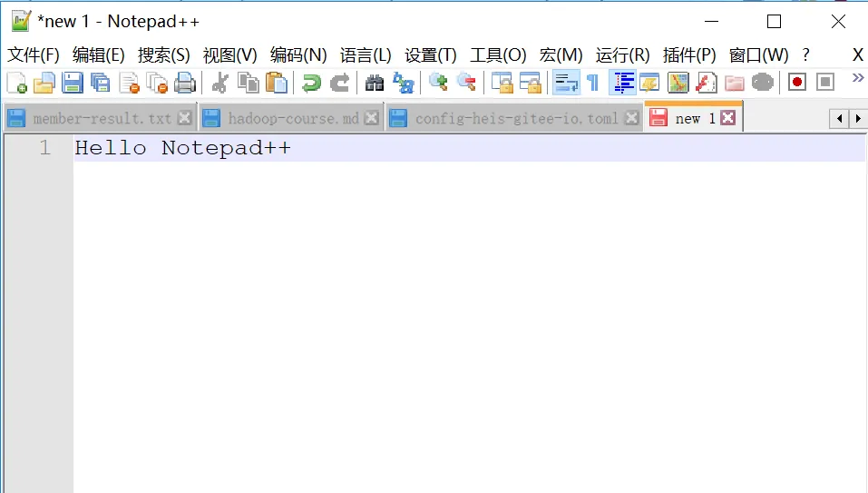
Task: Open the 编码(N) menu
Action: tap(298, 54)
